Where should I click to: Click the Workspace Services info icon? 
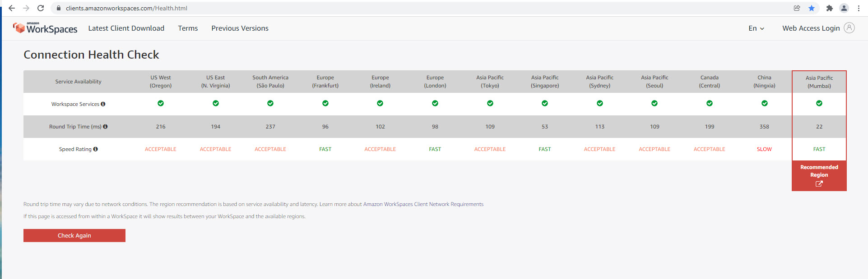(103, 104)
